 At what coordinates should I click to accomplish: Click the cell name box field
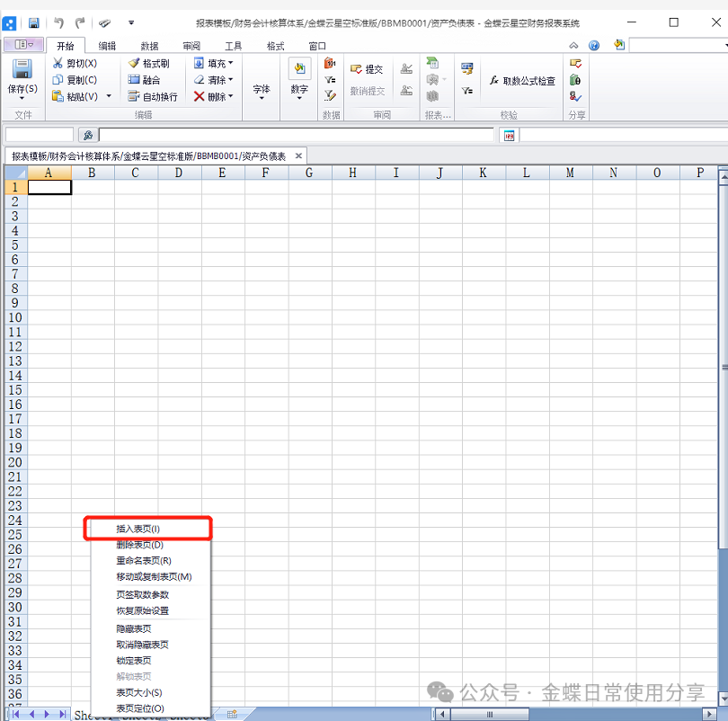40,135
